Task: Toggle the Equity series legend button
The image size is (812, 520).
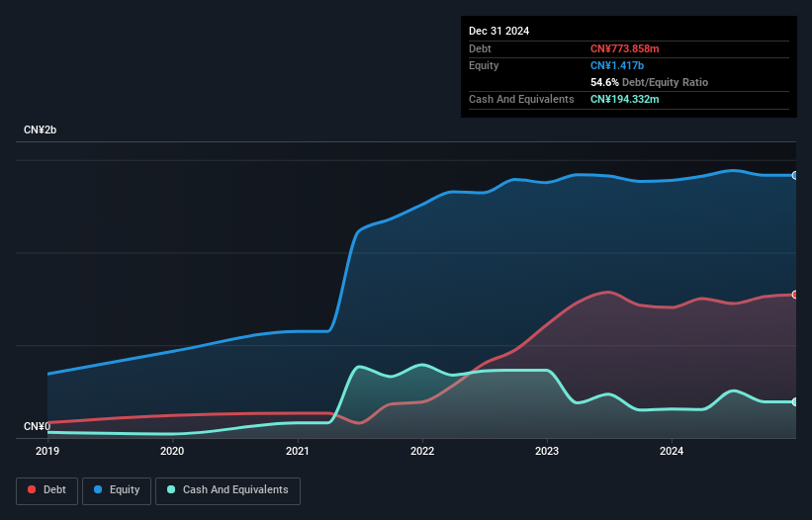Action: tap(117, 490)
